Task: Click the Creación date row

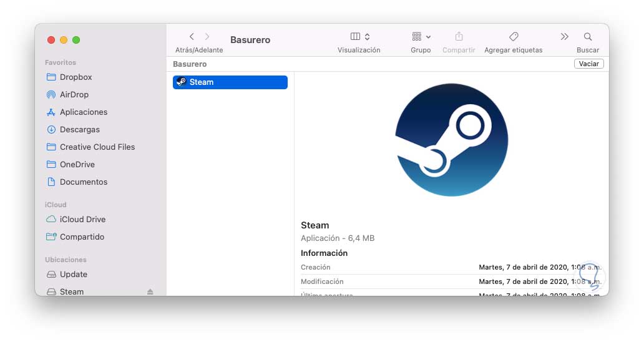Action: click(x=451, y=267)
